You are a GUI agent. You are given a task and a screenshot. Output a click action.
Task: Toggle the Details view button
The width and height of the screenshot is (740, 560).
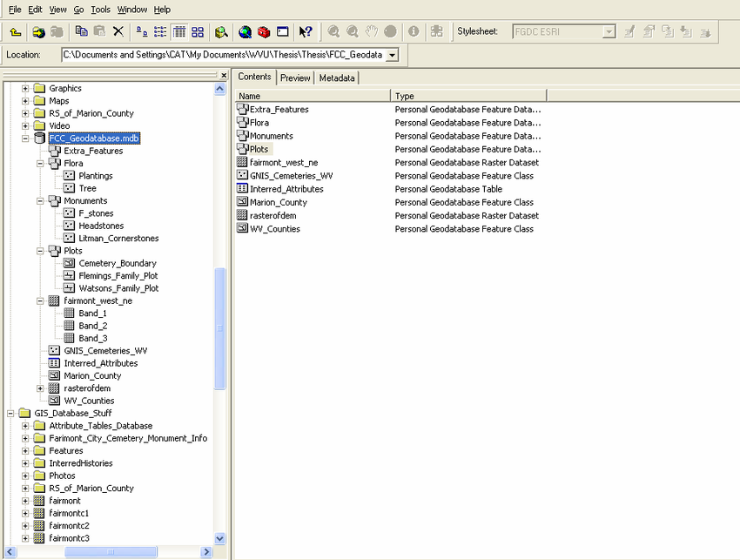click(x=179, y=31)
